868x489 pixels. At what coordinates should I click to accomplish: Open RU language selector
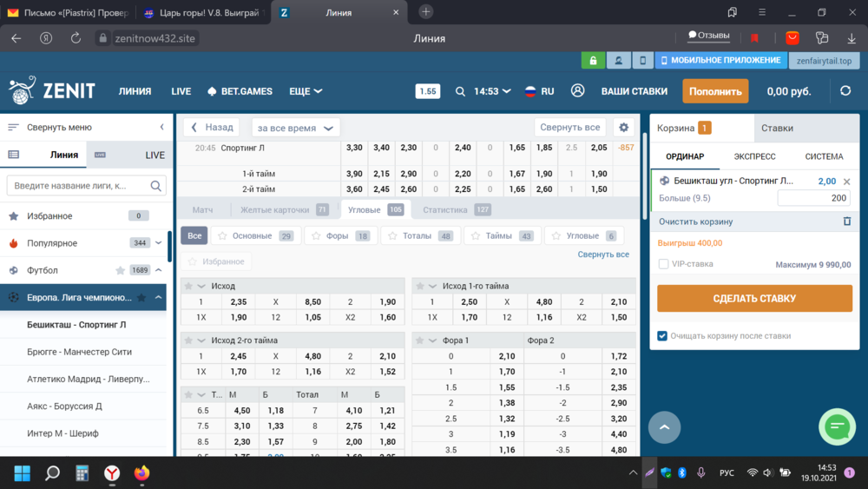click(539, 91)
